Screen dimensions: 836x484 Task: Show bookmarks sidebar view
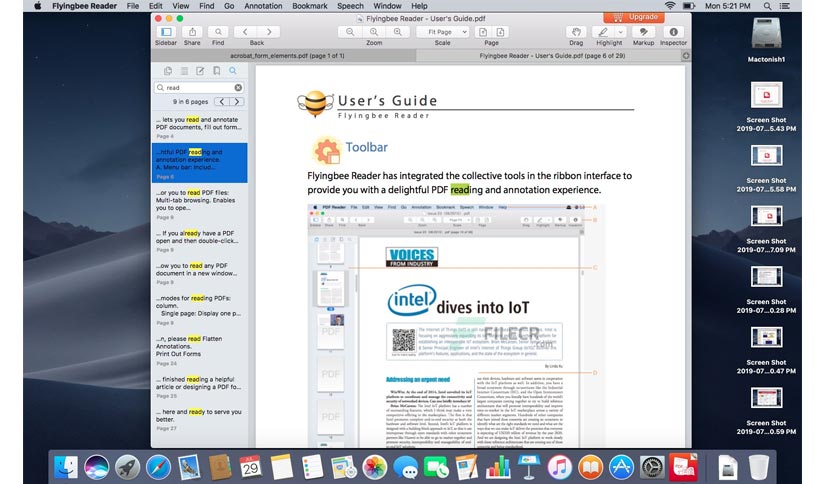click(216, 70)
